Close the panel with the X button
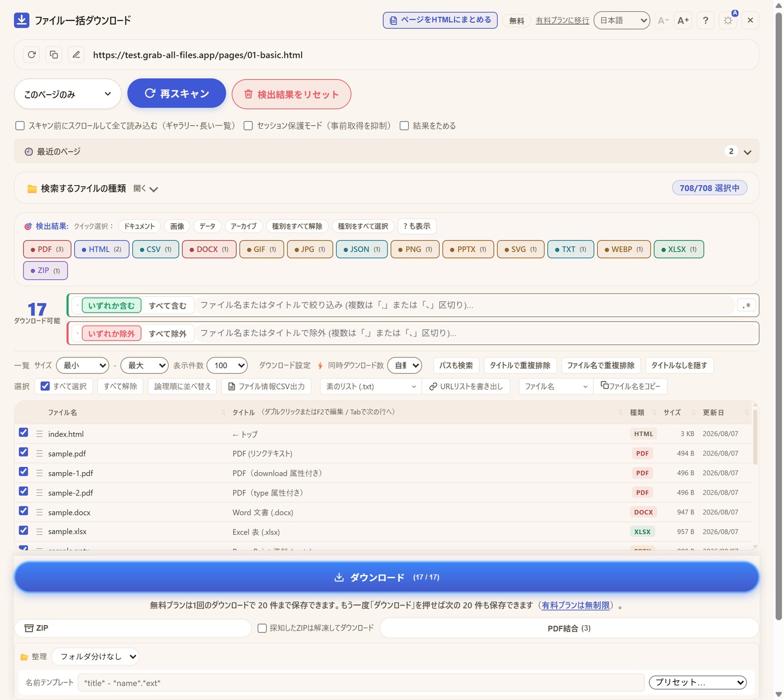 coord(750,20)
